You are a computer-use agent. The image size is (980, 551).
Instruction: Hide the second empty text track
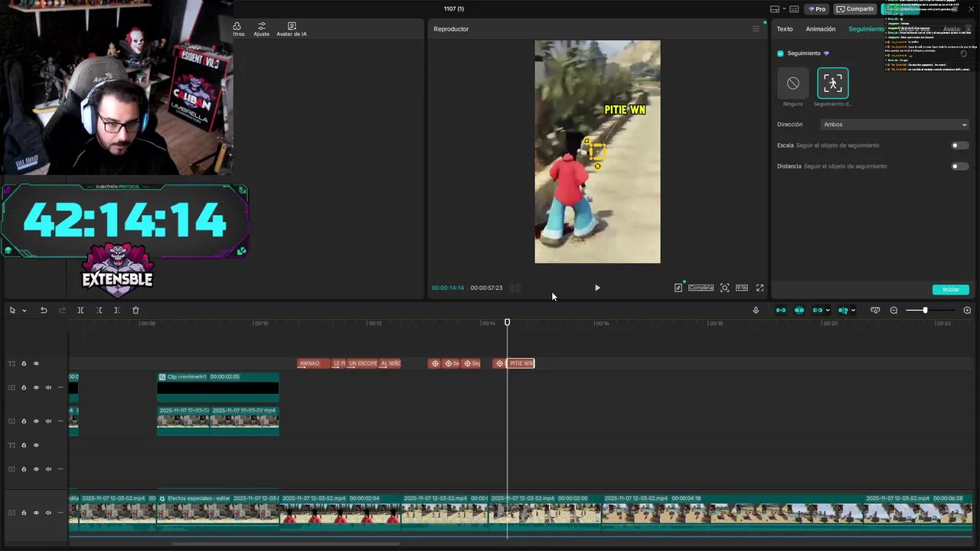(x=36, y=445)
